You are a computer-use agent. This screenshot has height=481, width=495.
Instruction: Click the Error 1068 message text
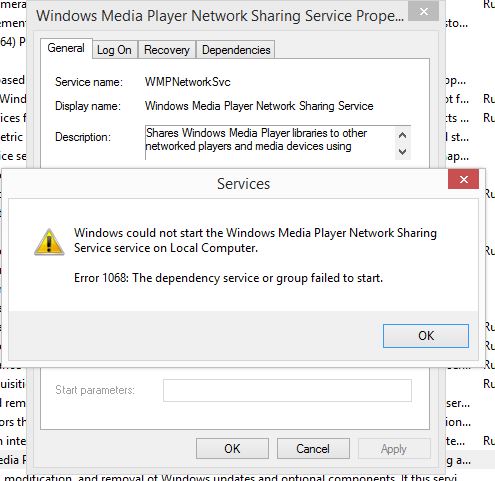tap(228, 278)
